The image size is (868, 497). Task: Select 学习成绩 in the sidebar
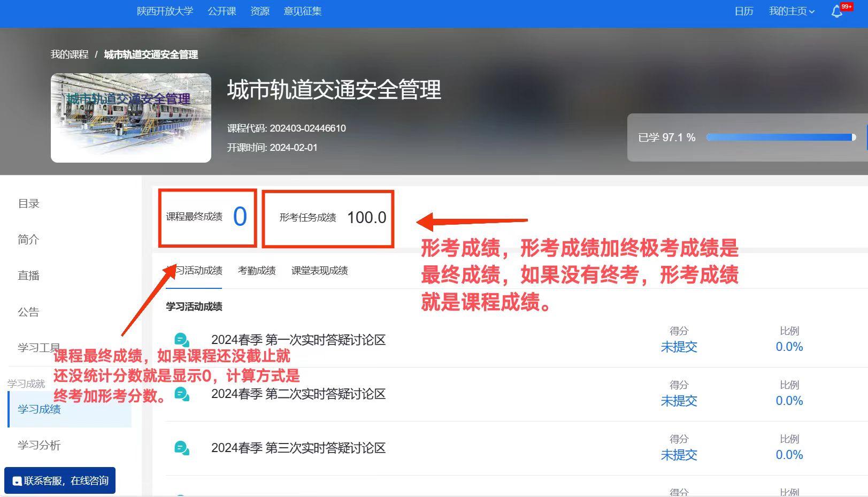pyautogui.click(x=70, y=409)
